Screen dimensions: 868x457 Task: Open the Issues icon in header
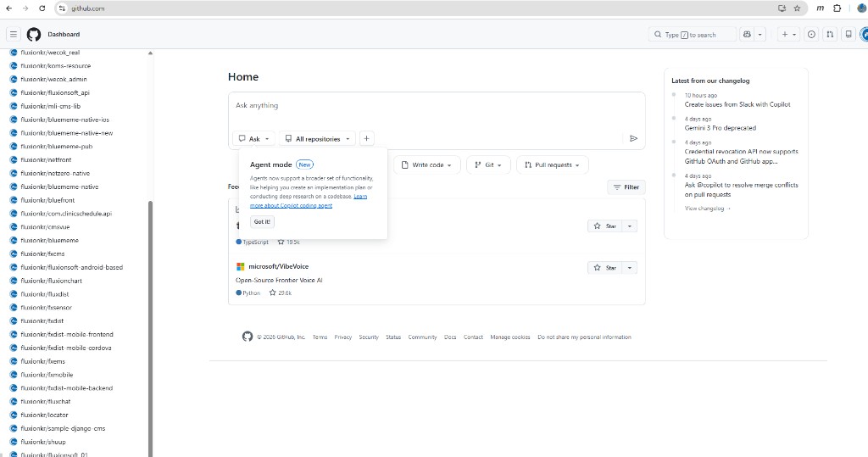[x=811, y=35]
